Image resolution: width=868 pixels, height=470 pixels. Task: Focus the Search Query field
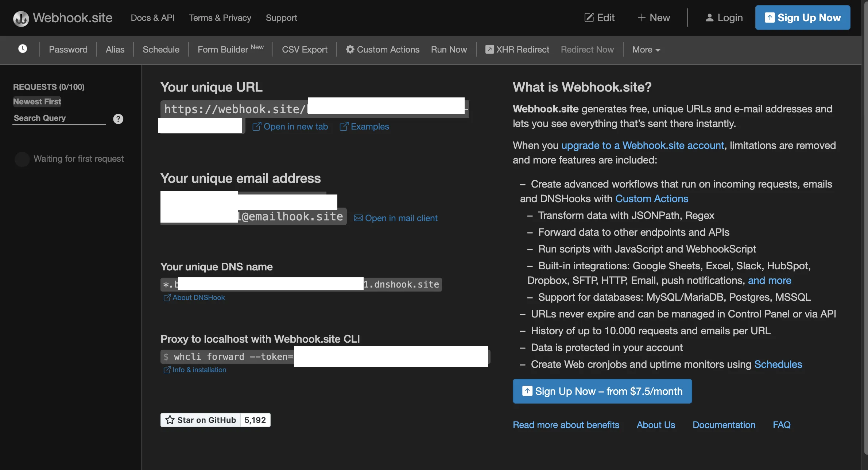pyautogui.click(x=59, y=118)
